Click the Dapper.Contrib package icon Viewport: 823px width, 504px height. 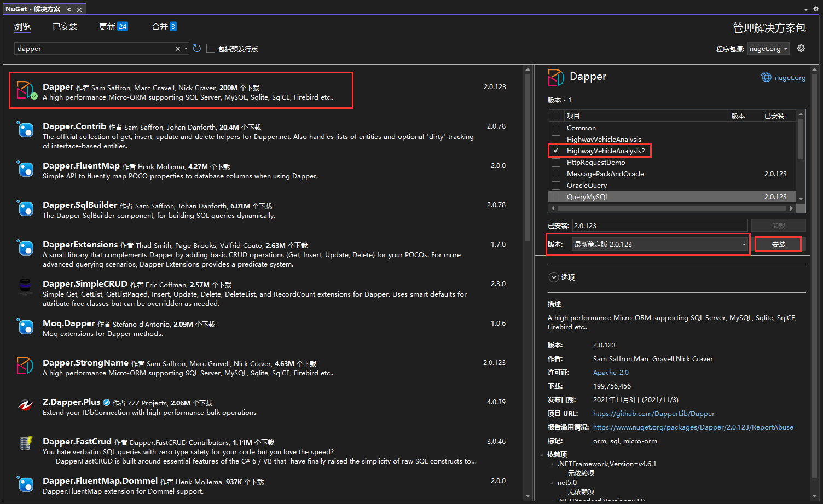[25, 130]
